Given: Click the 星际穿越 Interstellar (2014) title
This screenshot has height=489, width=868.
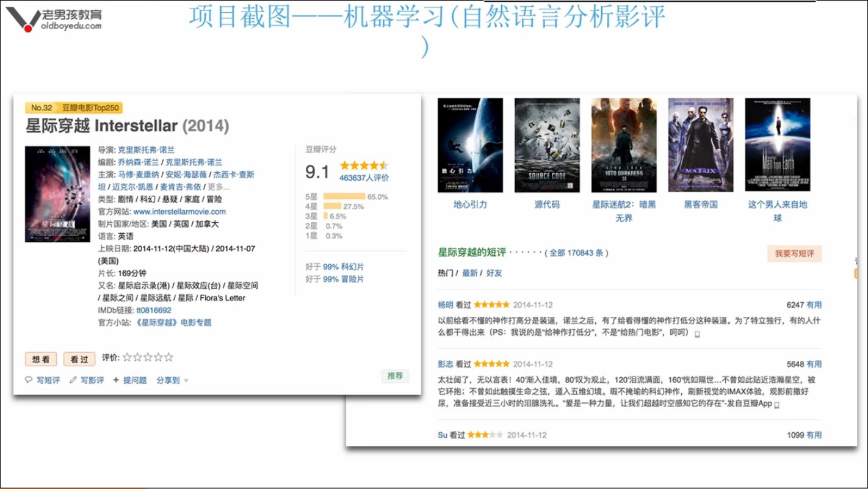Looking at the screenshot, I should pos(128,126).
